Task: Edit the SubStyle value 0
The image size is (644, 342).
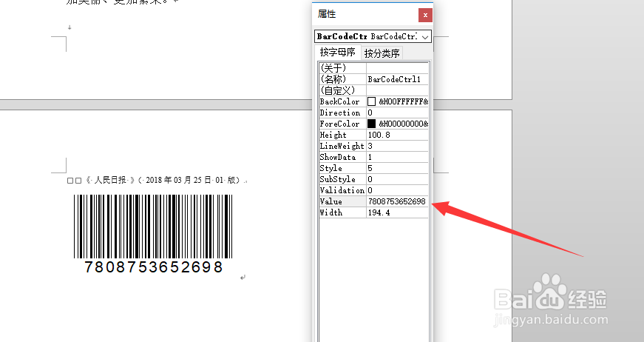Action: click(x=397, y=179)
